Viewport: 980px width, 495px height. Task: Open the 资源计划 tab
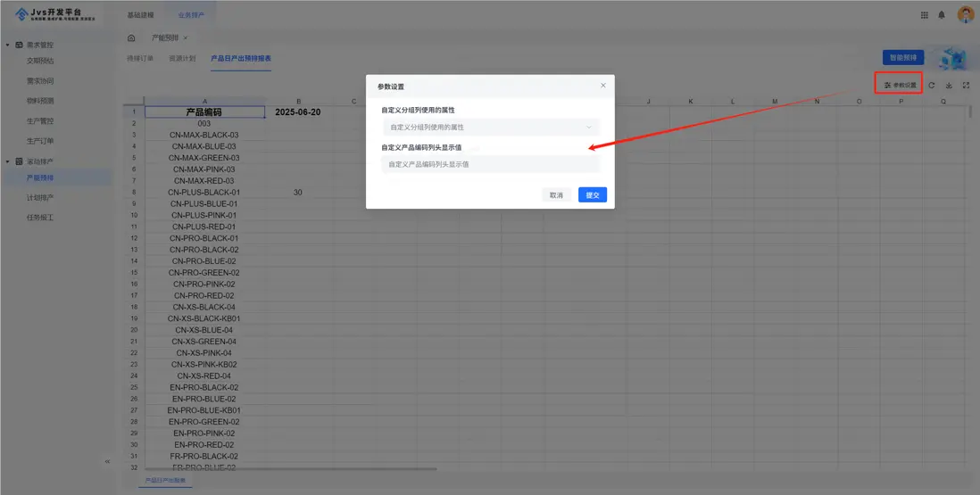[182, 59]
